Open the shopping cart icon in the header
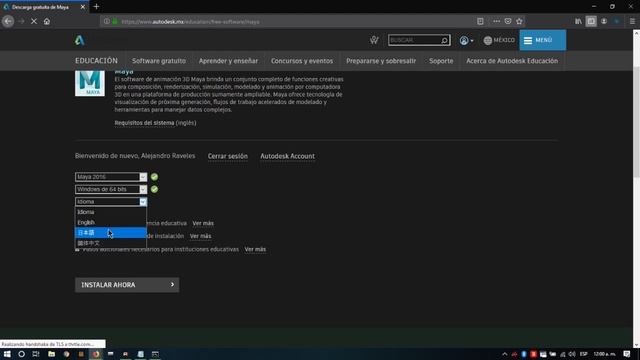Viewport: 640px width, 360px height. 374,40
